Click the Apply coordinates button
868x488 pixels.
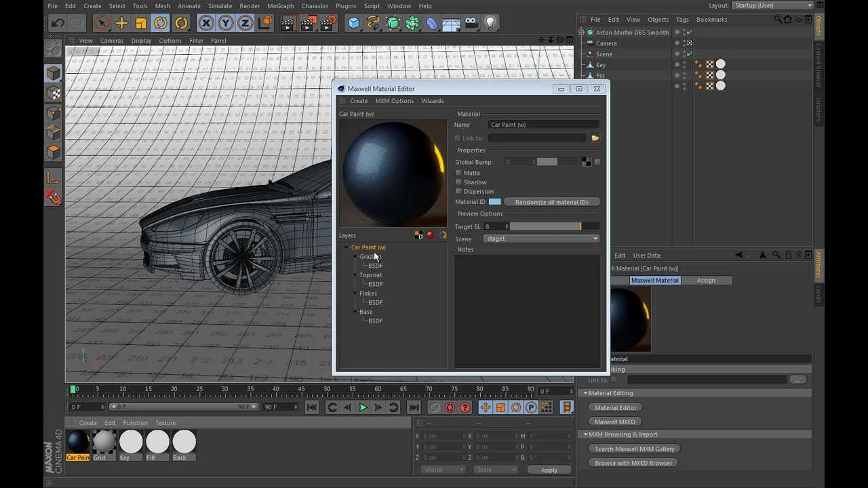click(549, 470)
